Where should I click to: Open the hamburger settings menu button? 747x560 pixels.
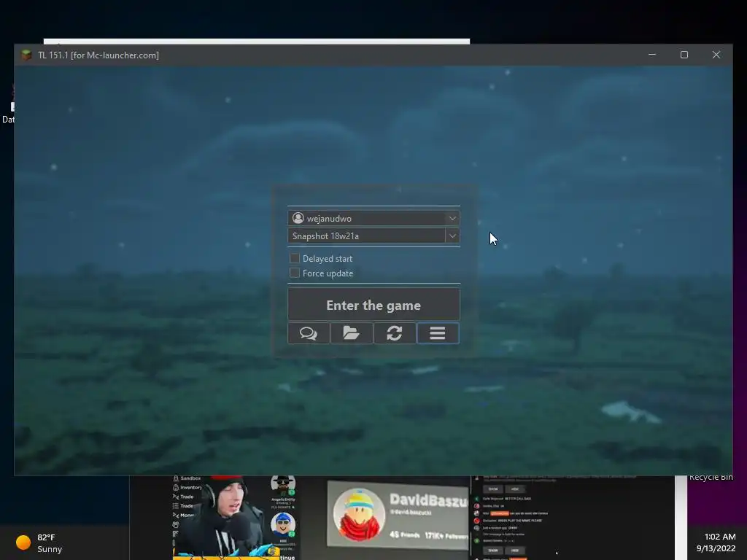(x=438, y=333)
